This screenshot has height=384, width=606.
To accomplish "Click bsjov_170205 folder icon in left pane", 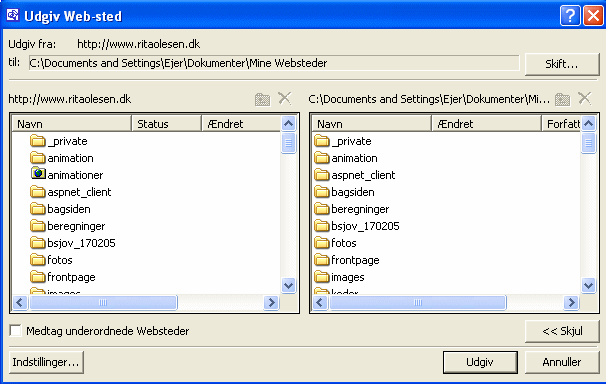I will pyautogui.click(x=37, y=243).
